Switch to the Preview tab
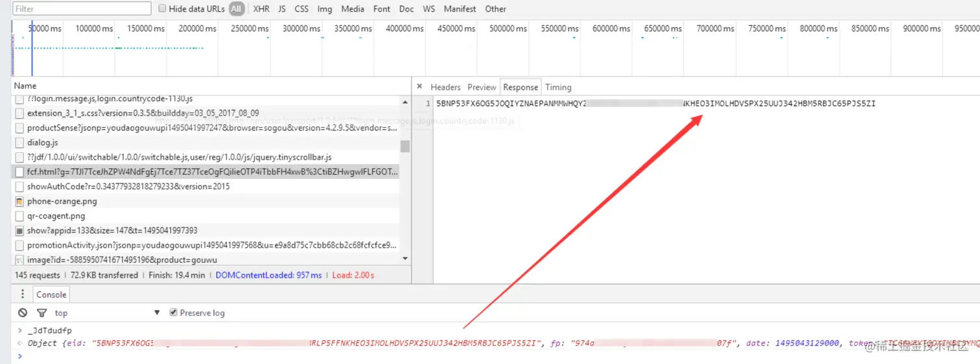The image size is (980, 364). click(x=482, y=87)
